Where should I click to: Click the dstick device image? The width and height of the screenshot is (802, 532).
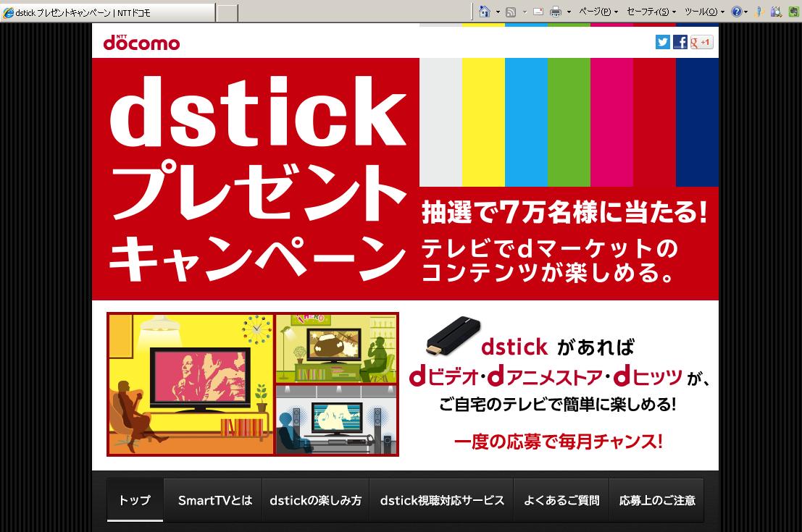click(x=454, y=335)
